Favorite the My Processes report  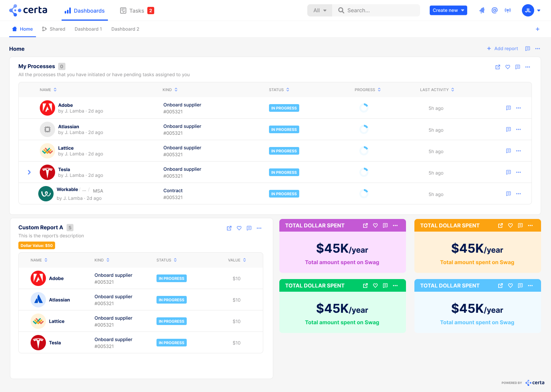point(508,67)
